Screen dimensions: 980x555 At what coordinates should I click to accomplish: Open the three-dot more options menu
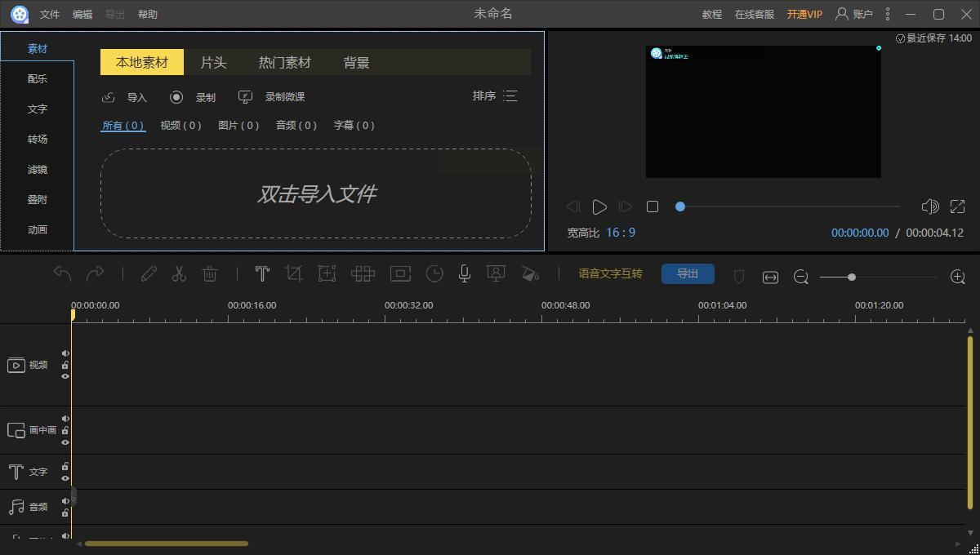click(x=888, y=14)
